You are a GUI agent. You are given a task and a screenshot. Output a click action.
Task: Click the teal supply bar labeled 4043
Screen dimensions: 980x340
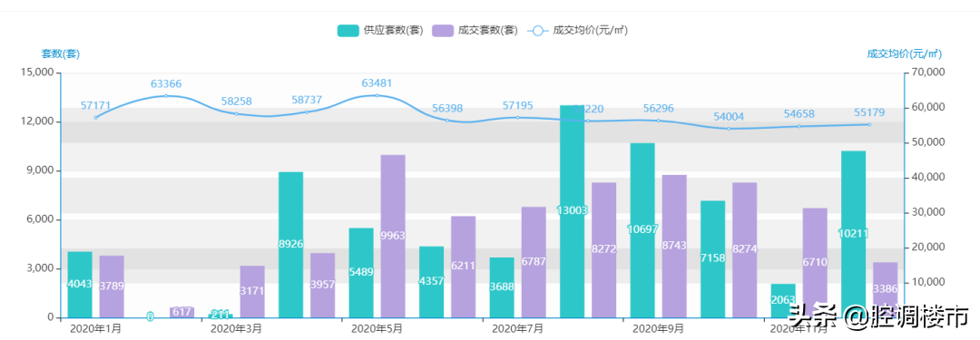pos(80,285)
